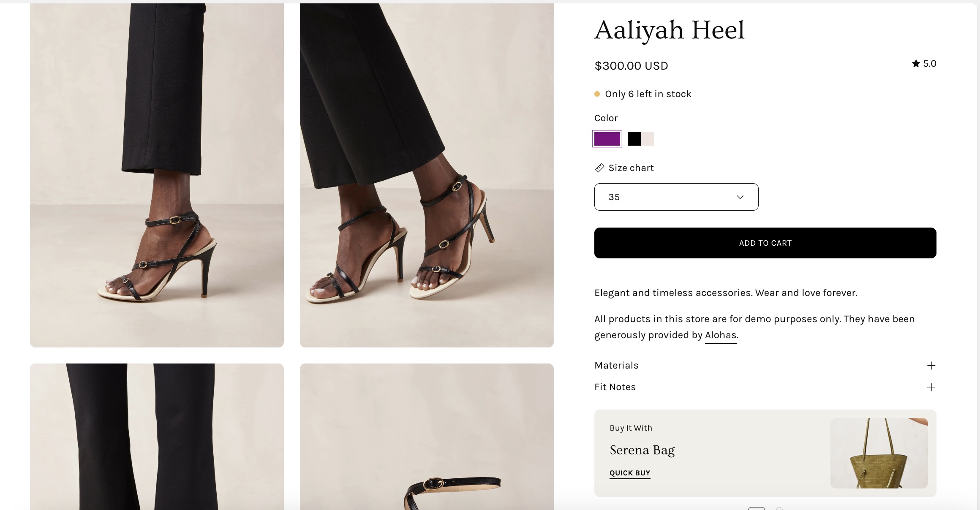Click the olive Serena Bag thumbnail
The height and width of the screenshot is (510, 980).
pos(879,453)
